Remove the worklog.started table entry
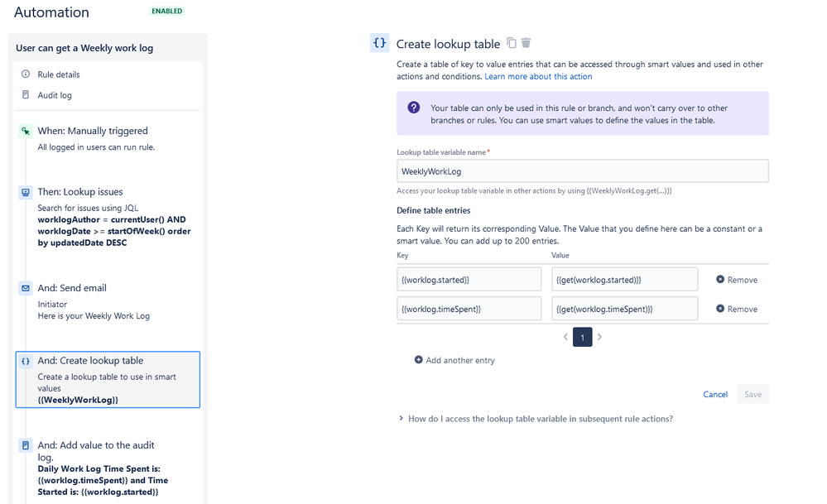 (735, 279)
